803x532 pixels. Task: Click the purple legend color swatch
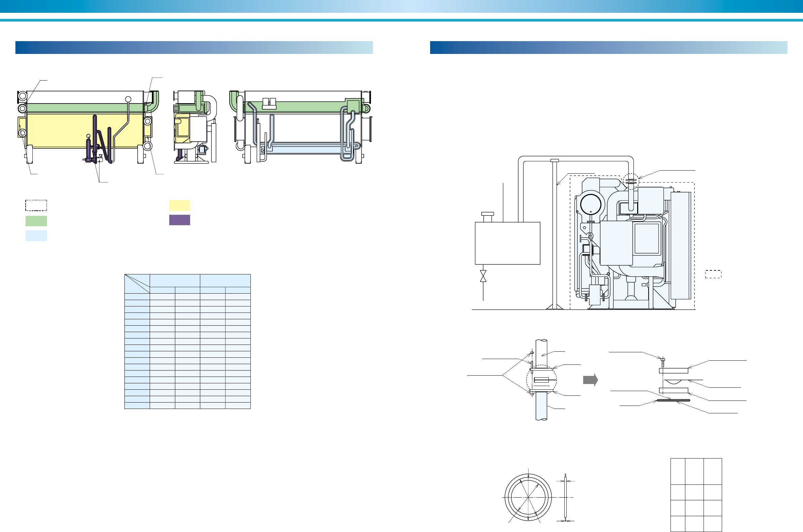(179, 220)
